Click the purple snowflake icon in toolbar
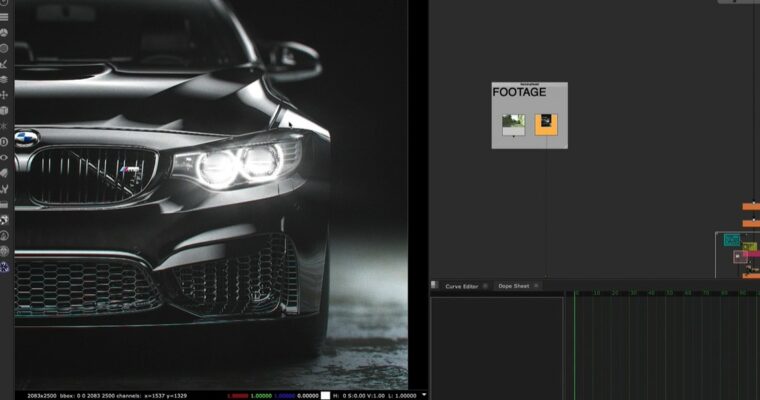 (4, 267)
